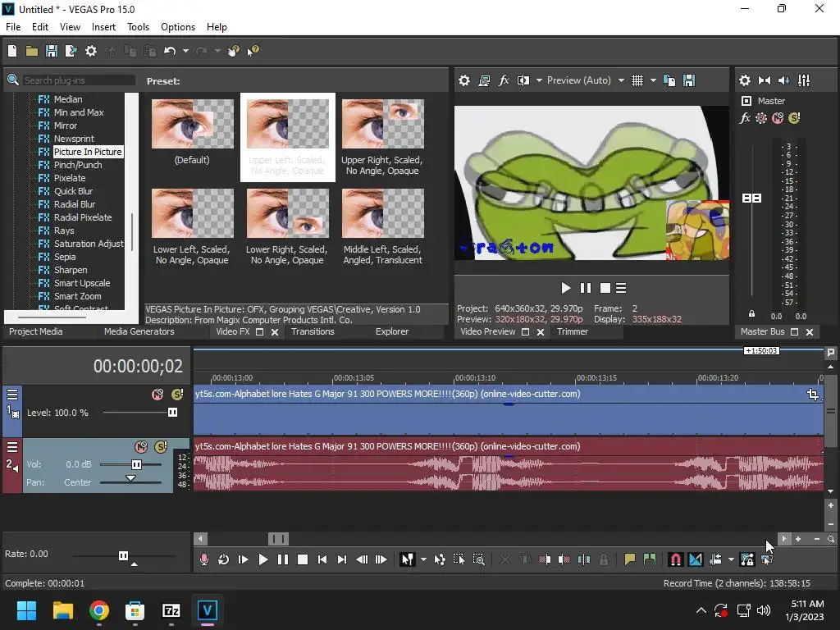840x630 pixels.
Task: Toggle snapping with the magnet icon
Action: point(676,559)
